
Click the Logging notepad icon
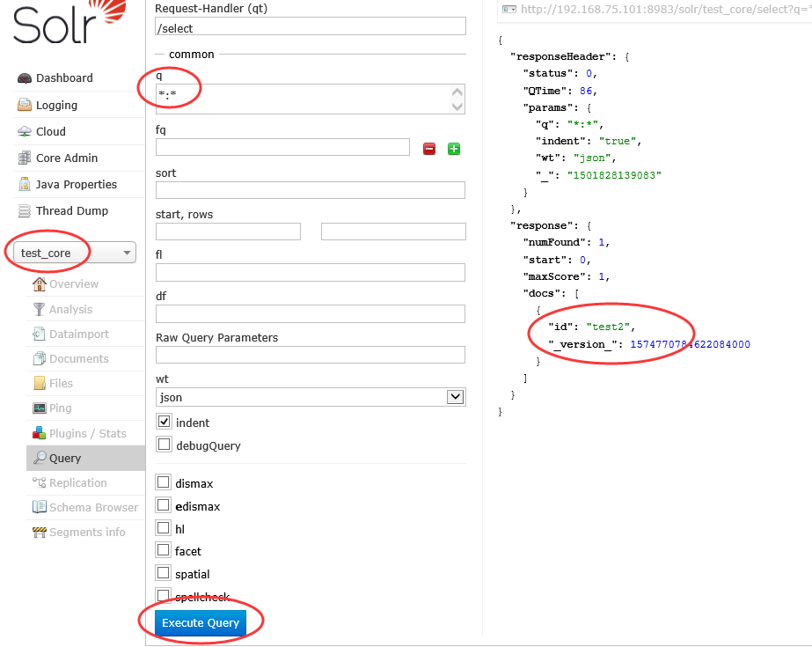coord(25,105)
